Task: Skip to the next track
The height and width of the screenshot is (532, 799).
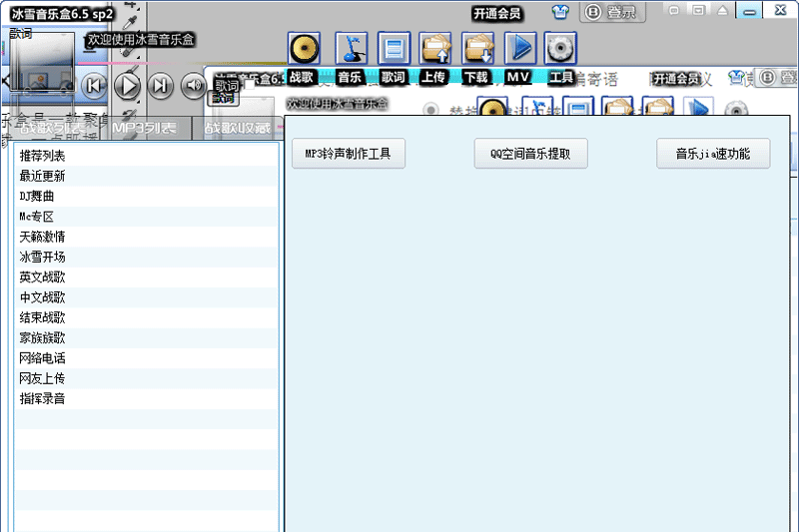Action: click(160, 86)
